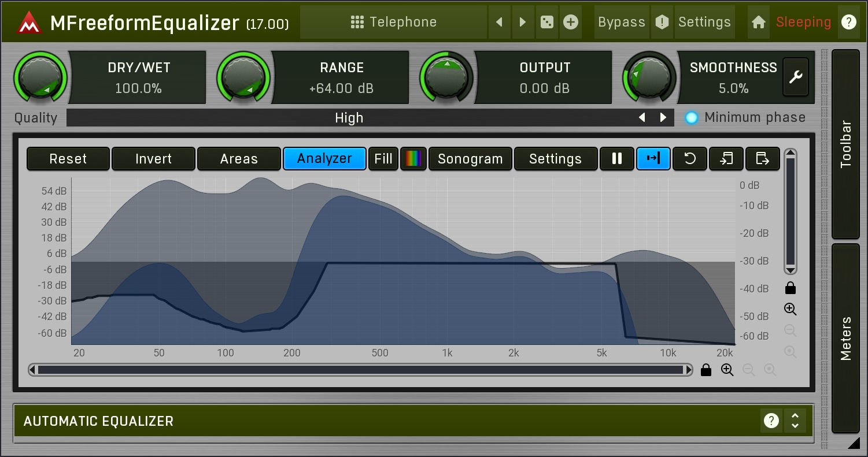This screenshot has width=868, height=457.
Task: Click the Reset button
Action: tap(68, 158)
